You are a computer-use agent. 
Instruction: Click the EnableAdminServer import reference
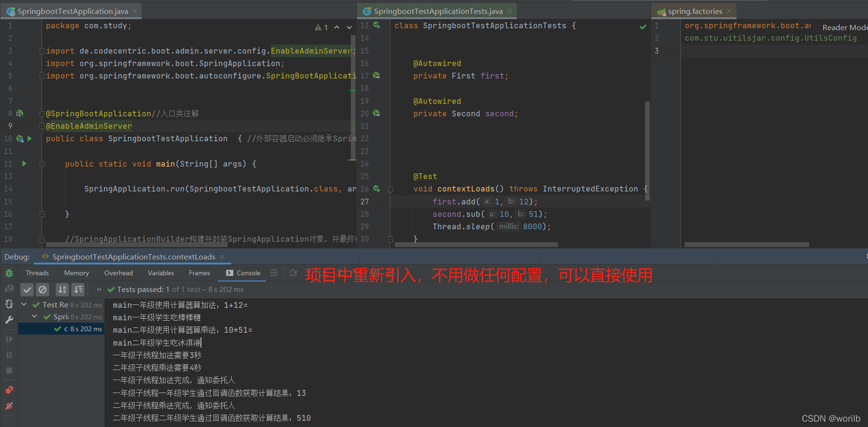click(x=311, y=51)
